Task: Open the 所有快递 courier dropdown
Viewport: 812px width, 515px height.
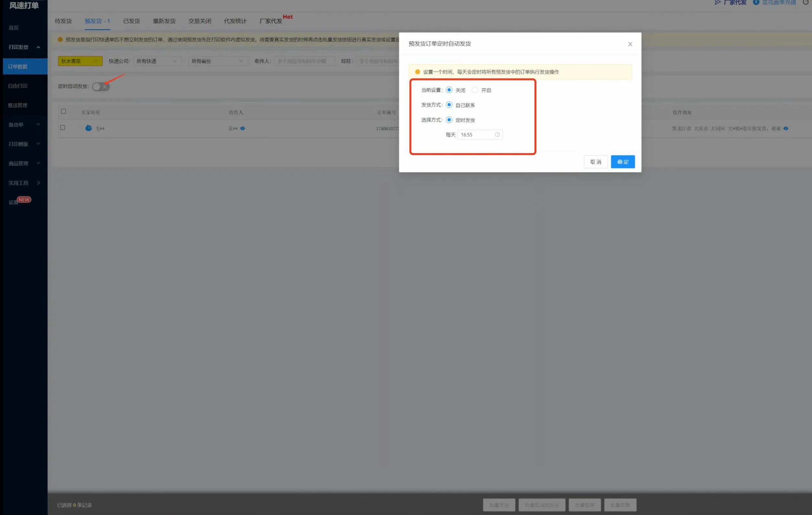Action: 157,61
